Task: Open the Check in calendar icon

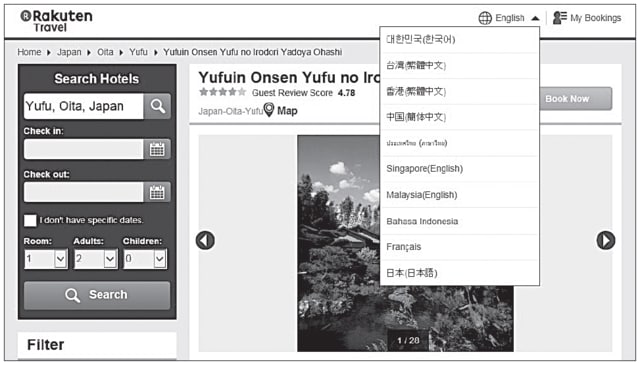Action: pyautogui.click(x=157, y=149)
